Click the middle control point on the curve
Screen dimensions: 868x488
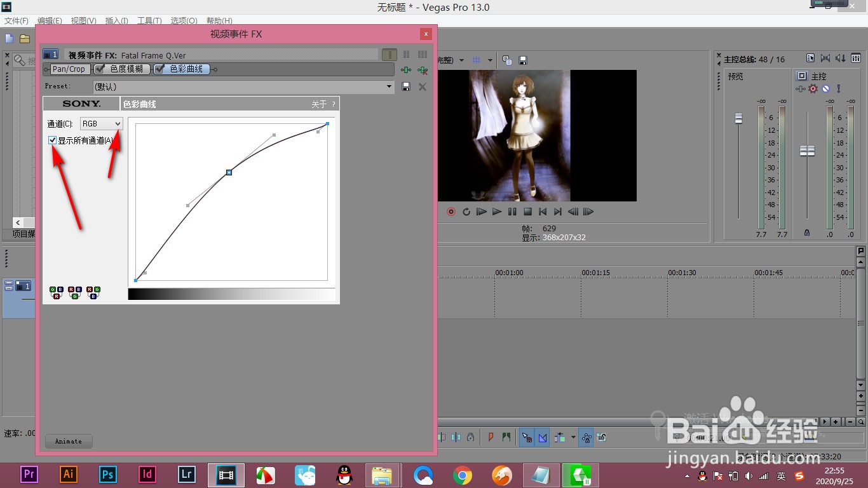[229, 172]
